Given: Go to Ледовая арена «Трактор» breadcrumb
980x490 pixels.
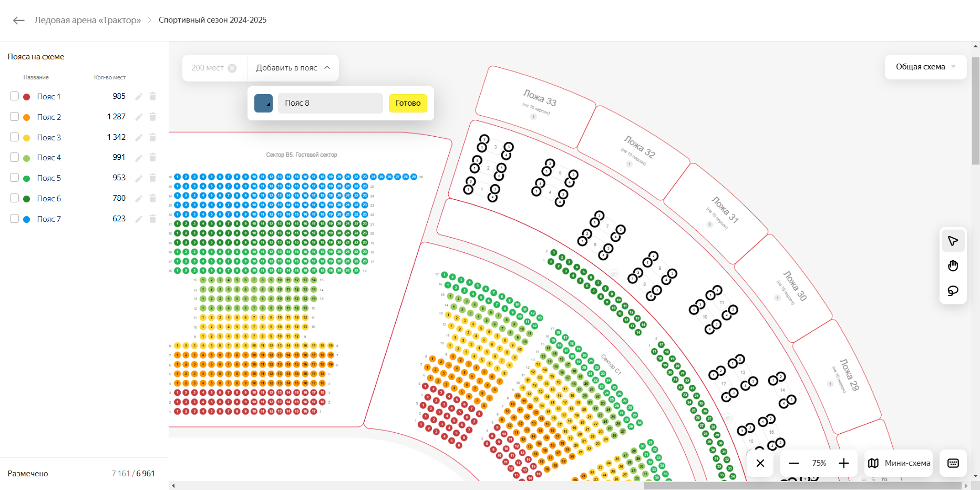Looking at the screenshot, I should [x=88, y=20].
